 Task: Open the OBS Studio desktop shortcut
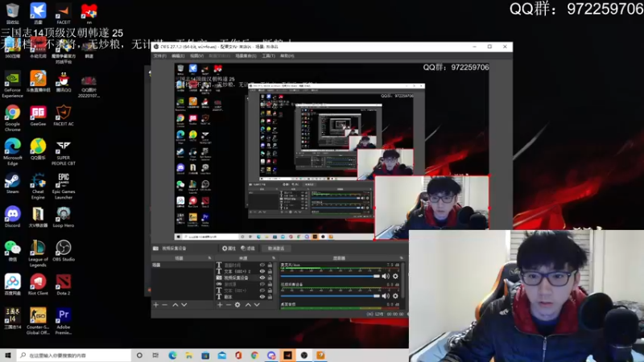(x=64, y=251)
